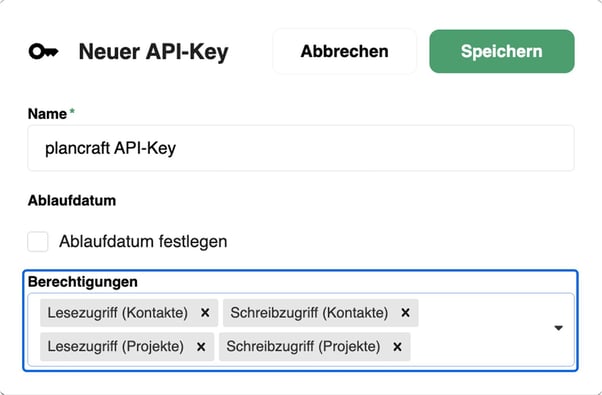Focus the Name field containing plancraft API-Key
This screenshot has width=602, height=395.
tap(301, 148)
